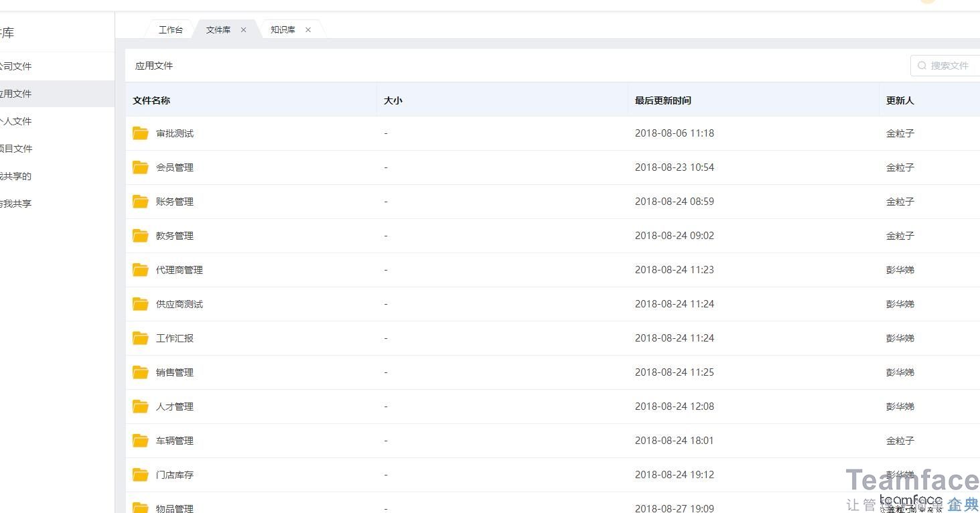Screen dimensions: 980x513
Task: Click the folder icon beside 账务管理
Action: 140,202
